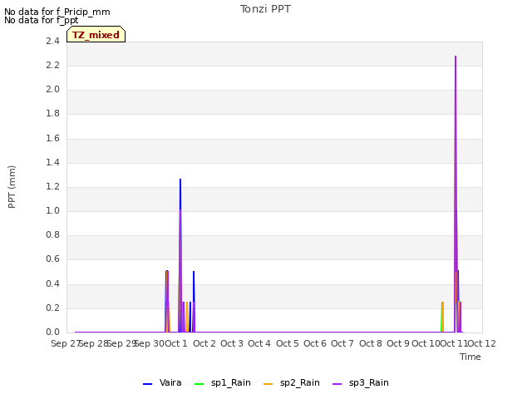Viewport: 532px width, 399px height.
Task: Click the Oct 4 x-axis date label
Action: point(259,343)
